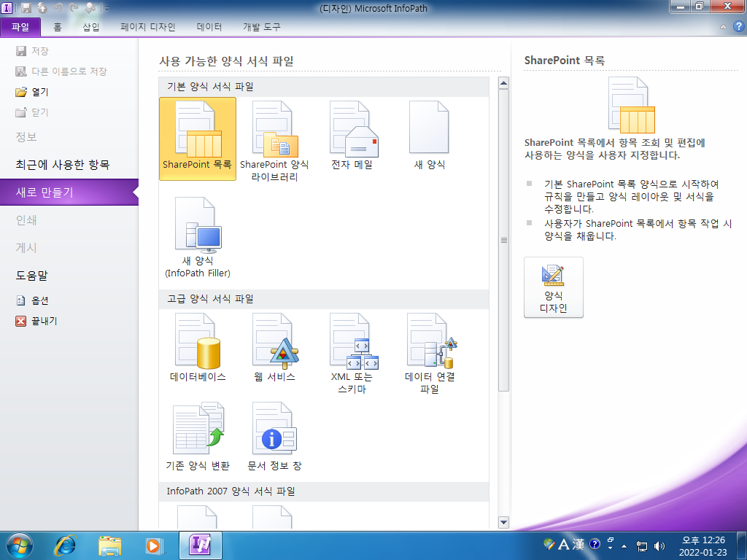Open the 데이터 ribbon tab
Viewport: 747px width, 560px height.
point(209,27)
